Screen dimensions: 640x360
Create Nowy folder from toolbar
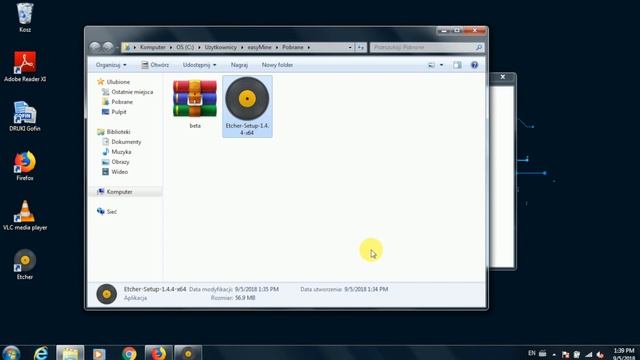[x=277, y=65]
